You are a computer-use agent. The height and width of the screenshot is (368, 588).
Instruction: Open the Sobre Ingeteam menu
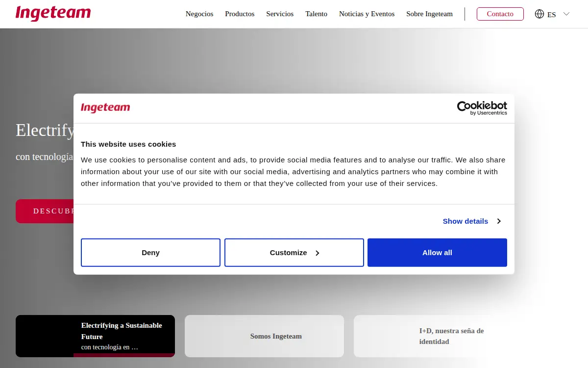pos(429,14)
